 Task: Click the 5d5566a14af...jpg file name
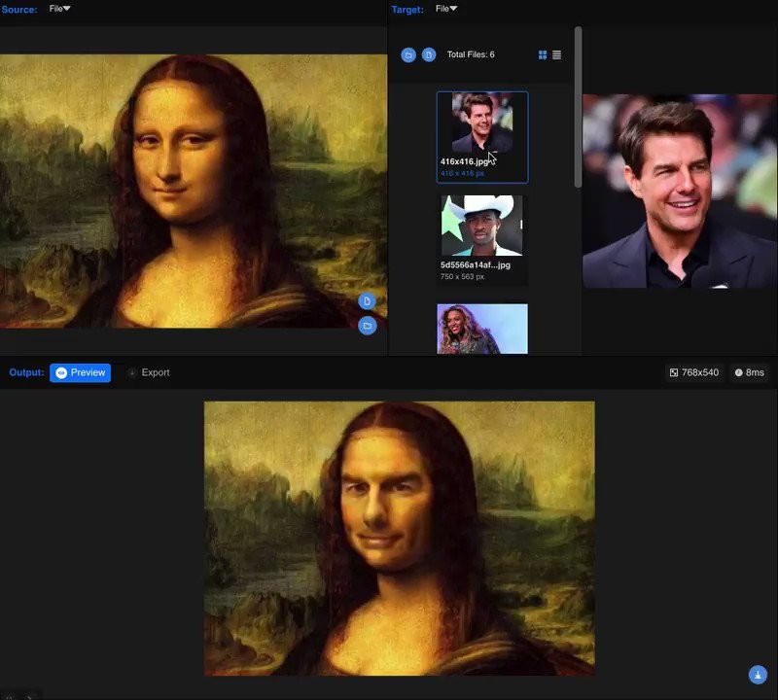[x=476, y=264]
